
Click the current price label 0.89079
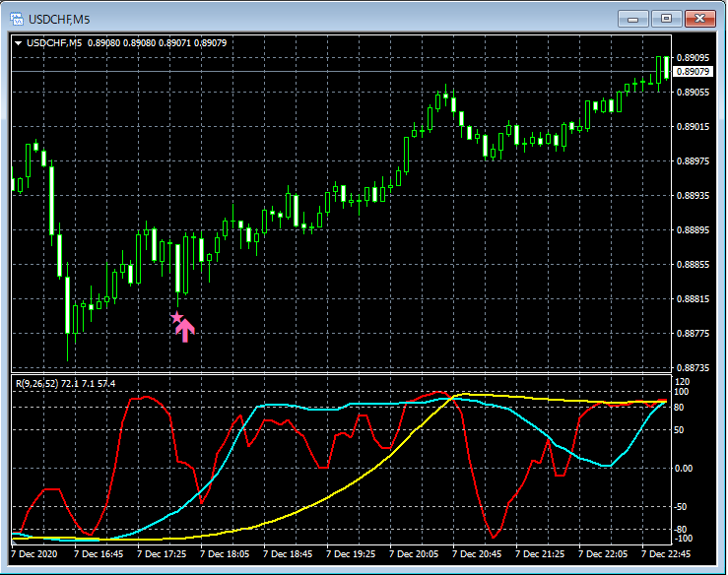click(695, 72)
